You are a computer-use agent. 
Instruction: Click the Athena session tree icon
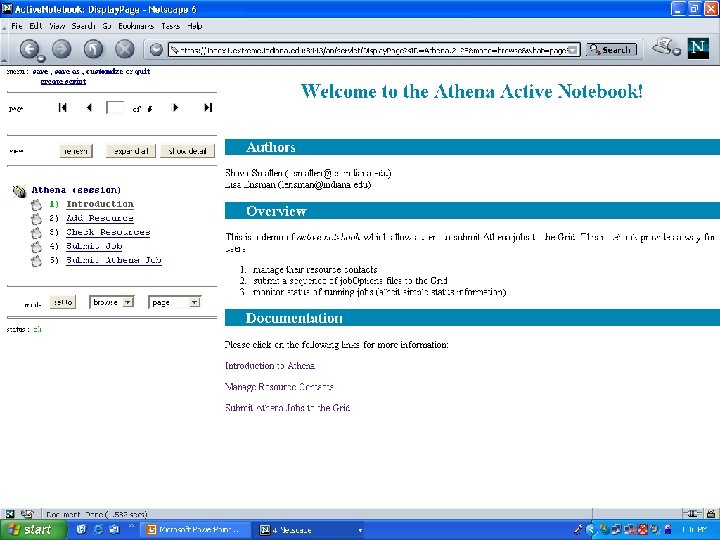19,191
